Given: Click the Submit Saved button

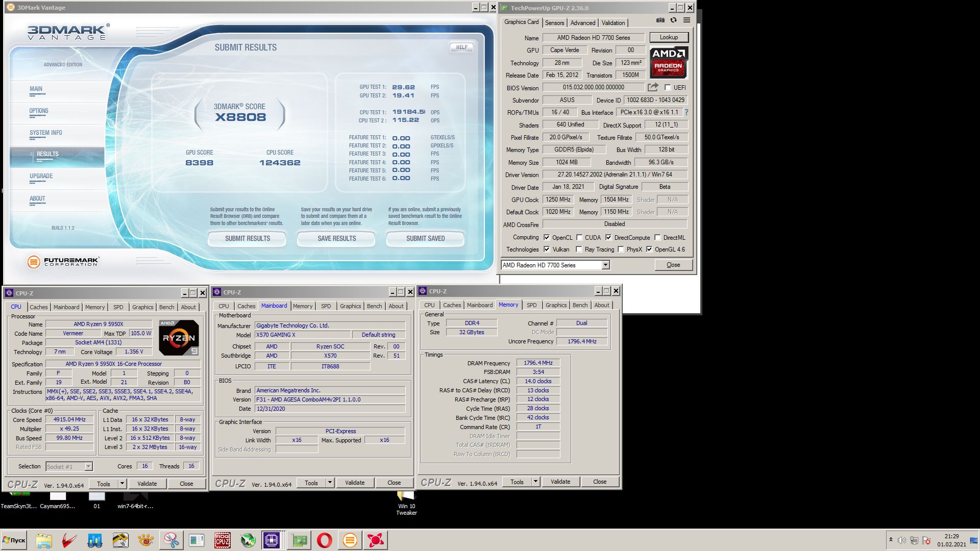Looking at the screenshot, I should pyautogui.click(x=425, y=238).
